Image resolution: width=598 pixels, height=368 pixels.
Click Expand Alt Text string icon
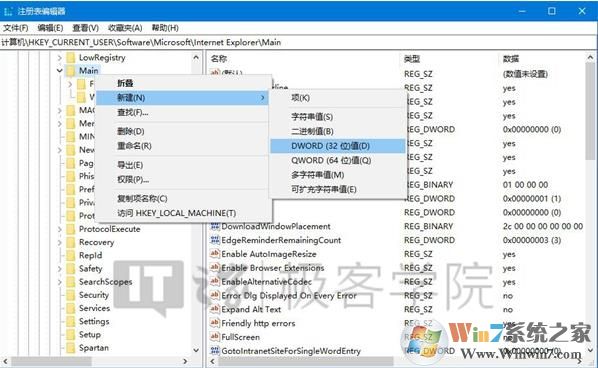215,309
